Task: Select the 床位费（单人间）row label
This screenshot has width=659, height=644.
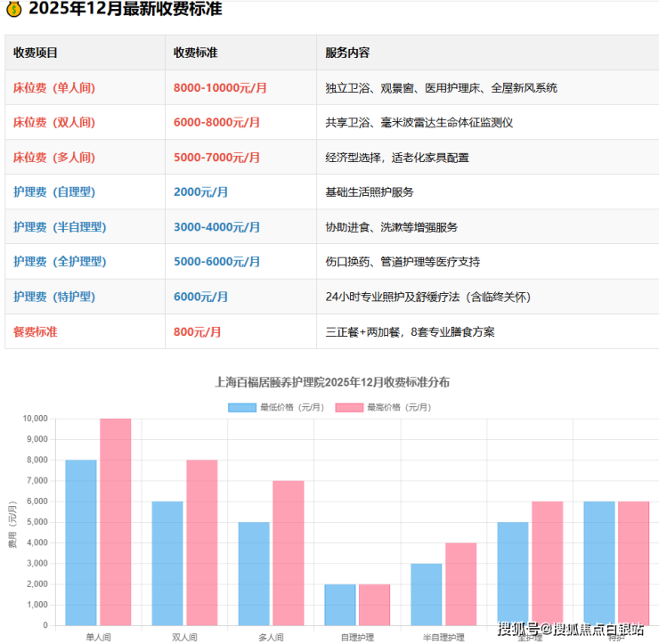Action: [54, 88]
